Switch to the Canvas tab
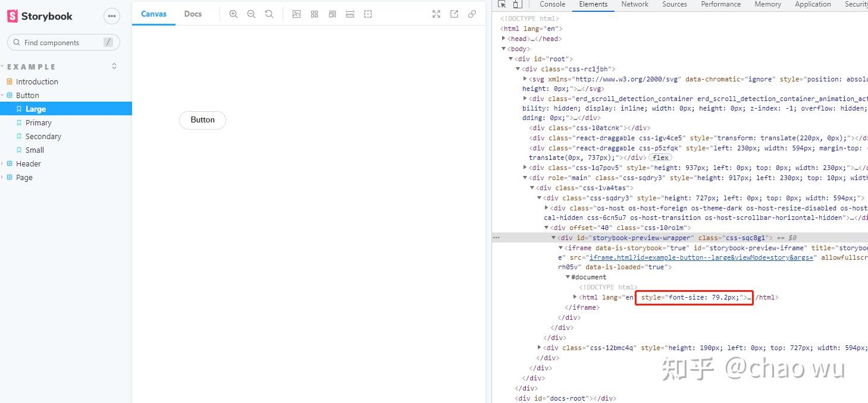This screenshot has width=868, height=403. pos(153,14)
